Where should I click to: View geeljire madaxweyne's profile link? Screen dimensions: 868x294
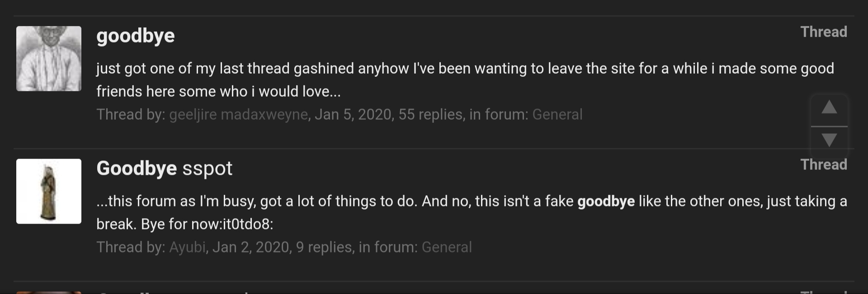pyautogui.click(x=239, y=114)
